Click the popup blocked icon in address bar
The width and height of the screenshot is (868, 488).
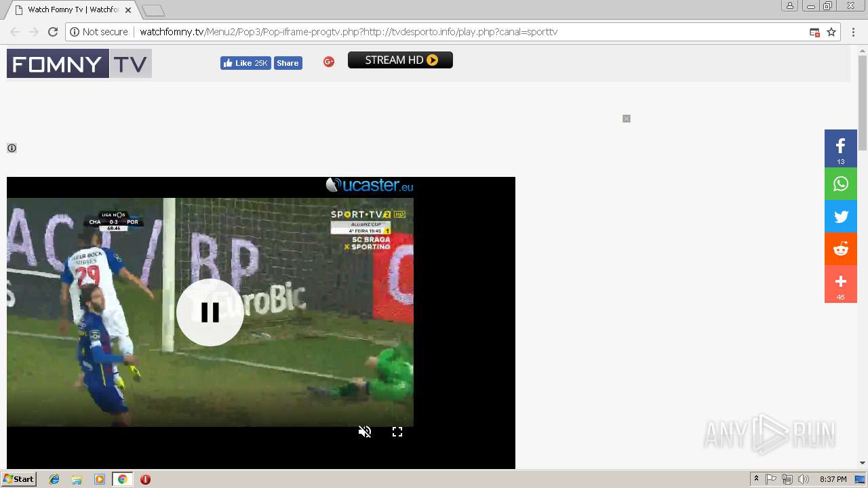coord(815,32)
